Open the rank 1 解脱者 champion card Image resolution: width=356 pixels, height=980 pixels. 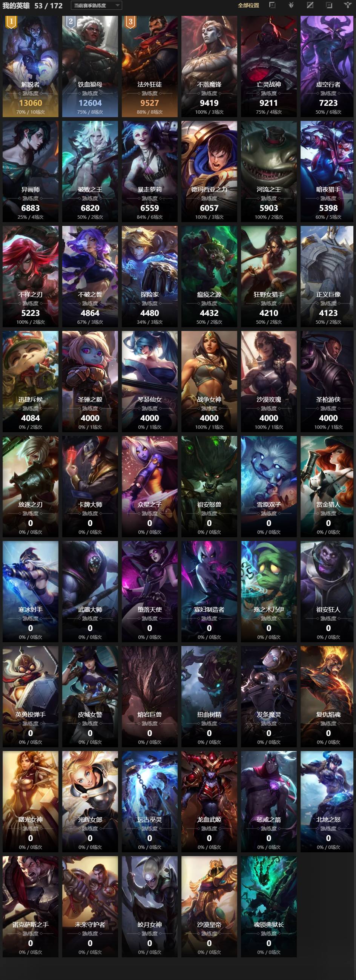coord(31,66)
